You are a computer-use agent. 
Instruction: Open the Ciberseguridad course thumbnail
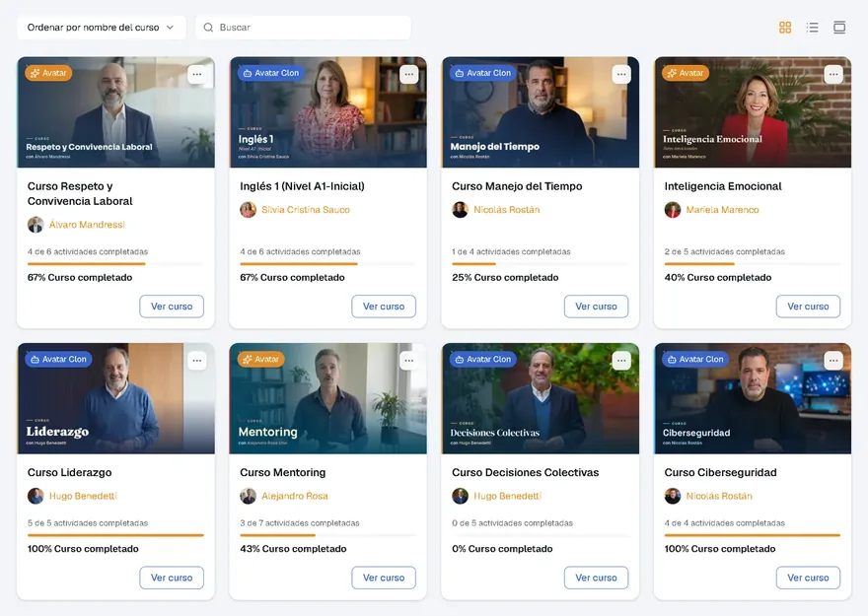753,398
